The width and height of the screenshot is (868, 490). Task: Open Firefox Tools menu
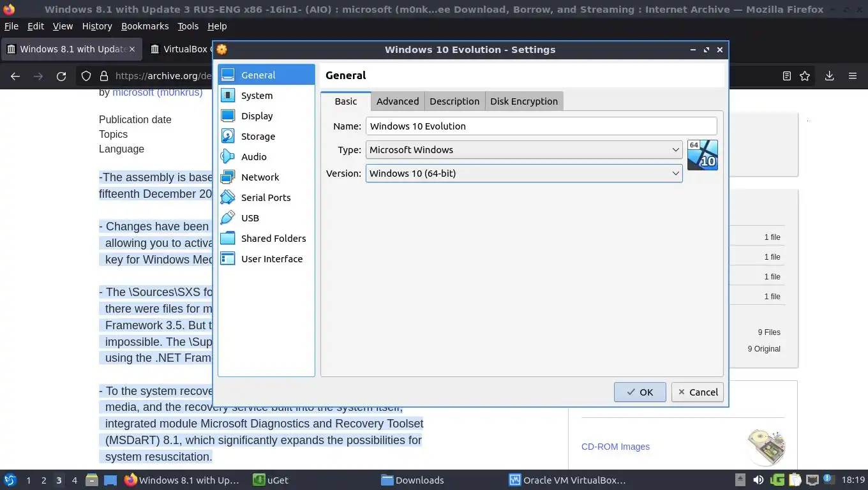coord(188,26)
